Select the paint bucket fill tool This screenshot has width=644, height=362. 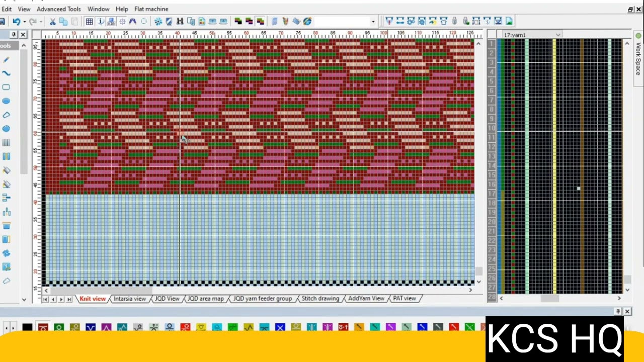click(6, 170)
